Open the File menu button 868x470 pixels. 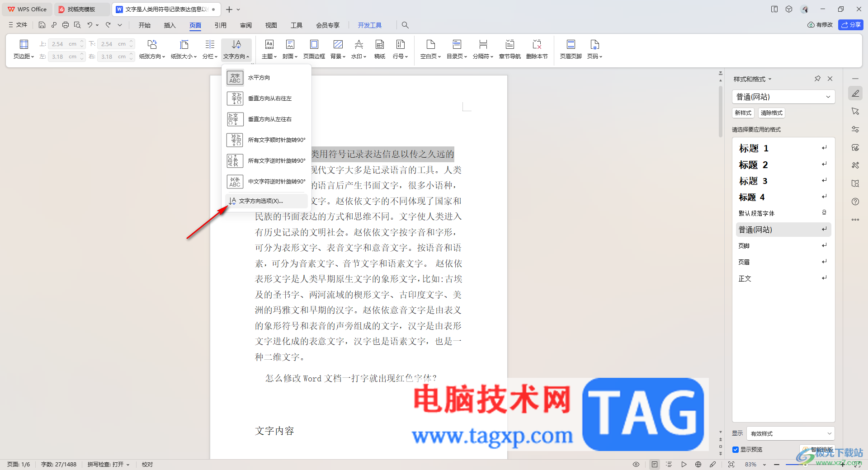click(x=18, y=25)
